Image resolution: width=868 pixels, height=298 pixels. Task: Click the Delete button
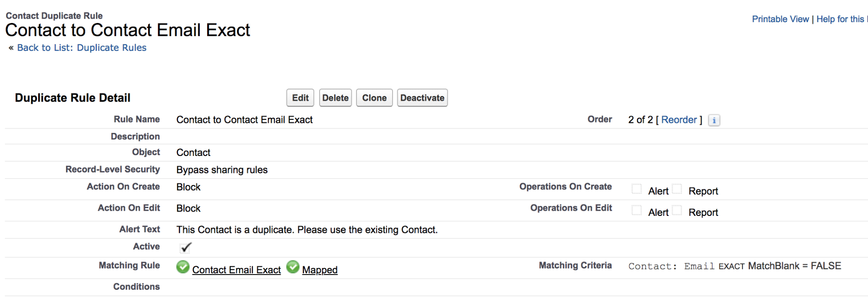335,98
